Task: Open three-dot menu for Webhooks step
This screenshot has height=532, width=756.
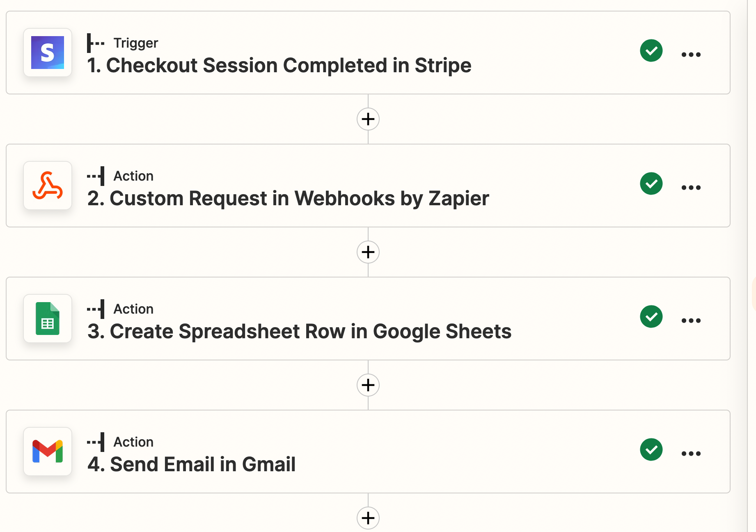Action: pyautogui.click(x=691, y=188)
